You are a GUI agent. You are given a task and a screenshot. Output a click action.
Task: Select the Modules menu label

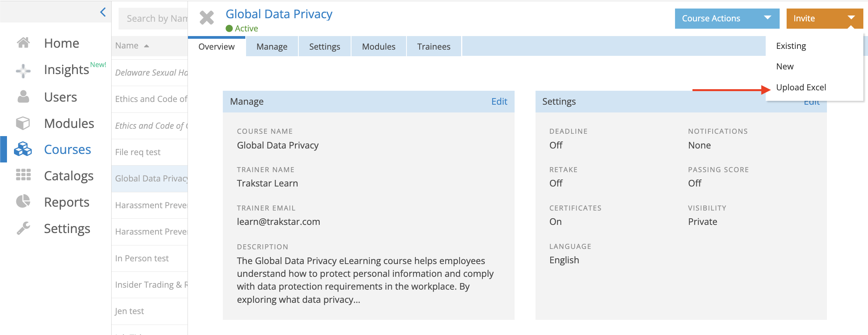(69, 123)
